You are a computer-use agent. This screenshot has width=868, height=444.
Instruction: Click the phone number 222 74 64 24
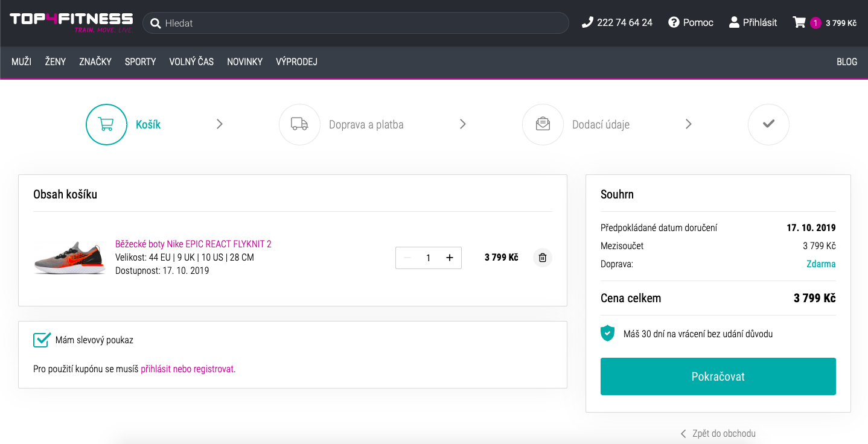617,23
